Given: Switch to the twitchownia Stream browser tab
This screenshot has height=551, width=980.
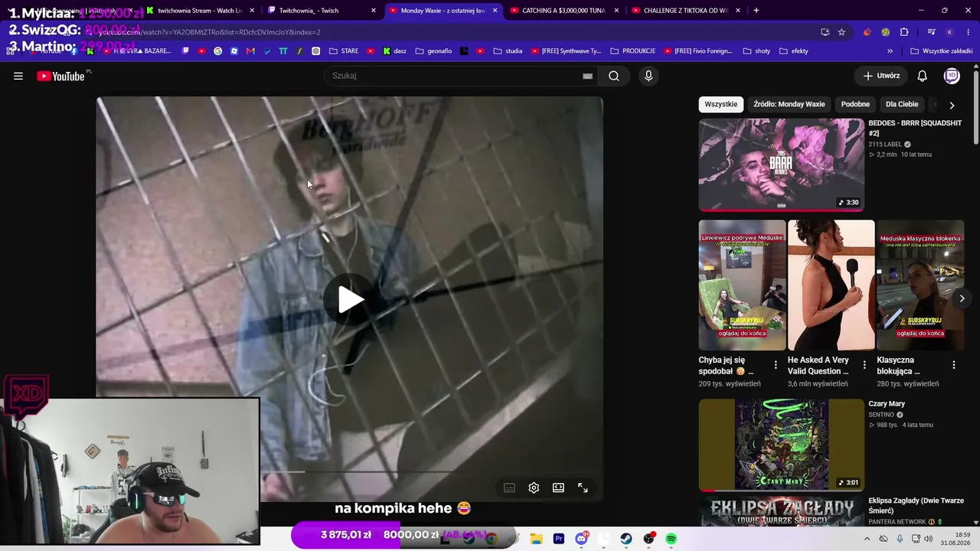Looking at the screenshot, I should (200, 11).
